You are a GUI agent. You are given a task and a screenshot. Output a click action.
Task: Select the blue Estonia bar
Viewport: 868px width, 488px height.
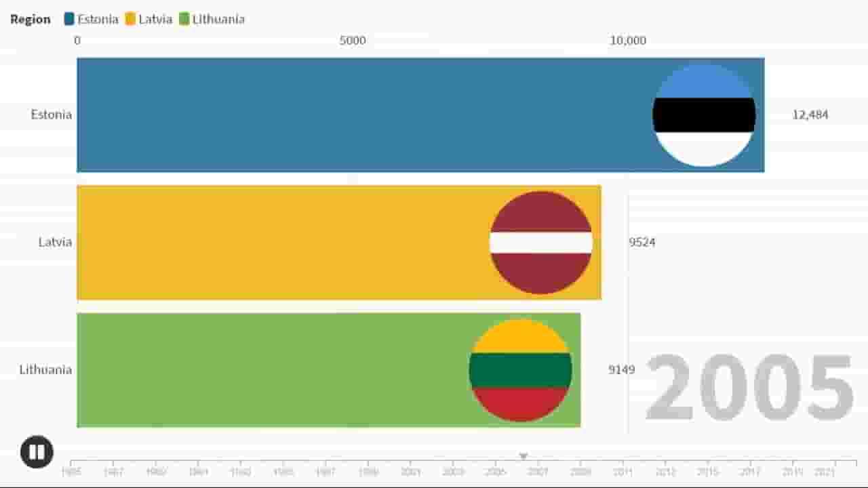420,115
